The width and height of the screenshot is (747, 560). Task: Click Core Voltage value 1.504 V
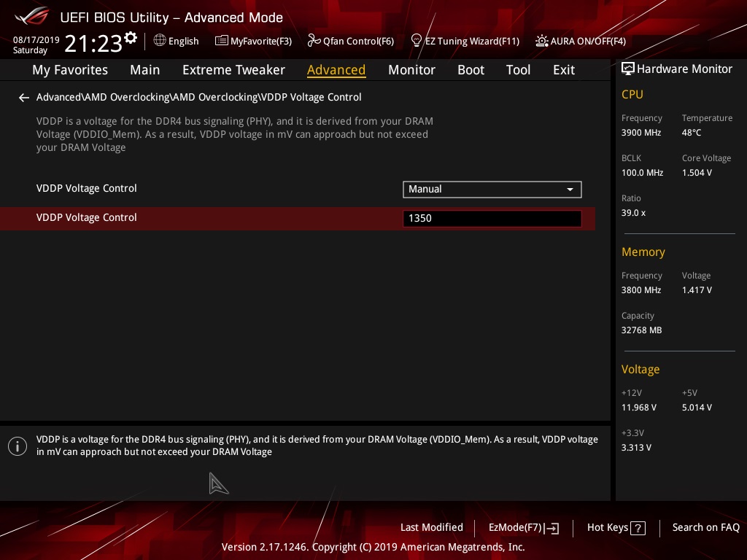pos(697,172)
